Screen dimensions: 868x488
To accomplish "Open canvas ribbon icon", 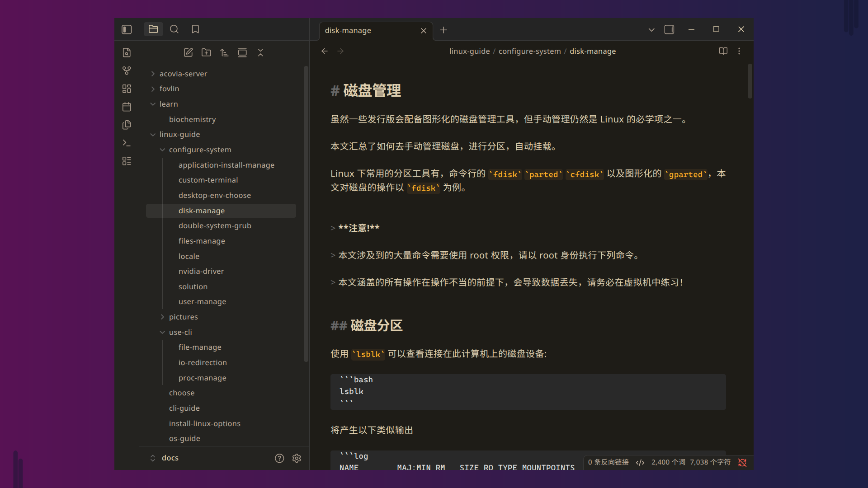I will [127, 89].
